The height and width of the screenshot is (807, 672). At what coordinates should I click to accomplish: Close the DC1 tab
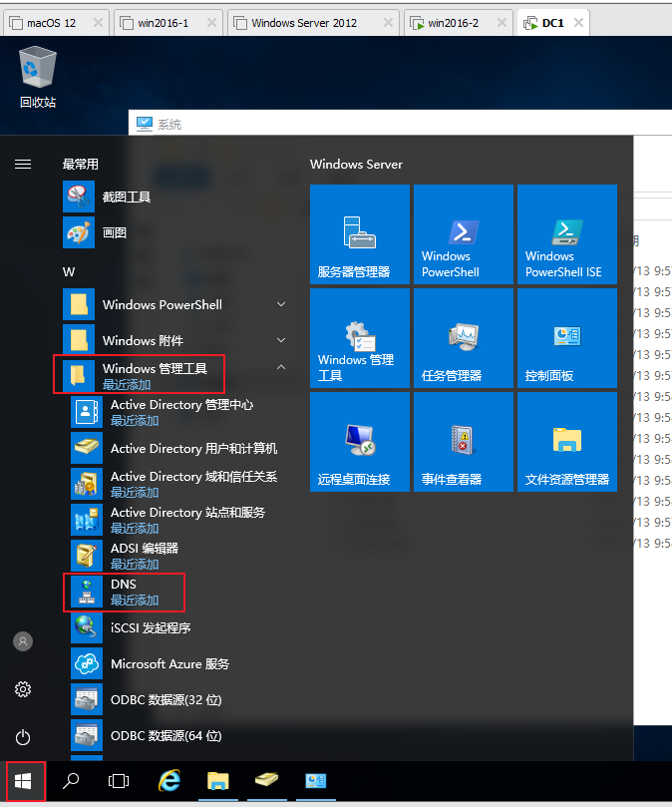click(579, 23)
